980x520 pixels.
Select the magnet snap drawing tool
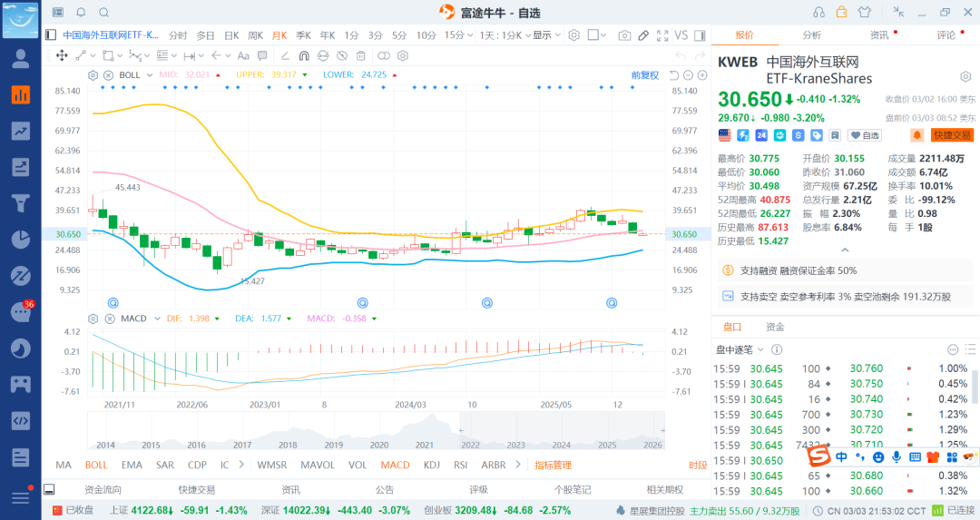303,55
